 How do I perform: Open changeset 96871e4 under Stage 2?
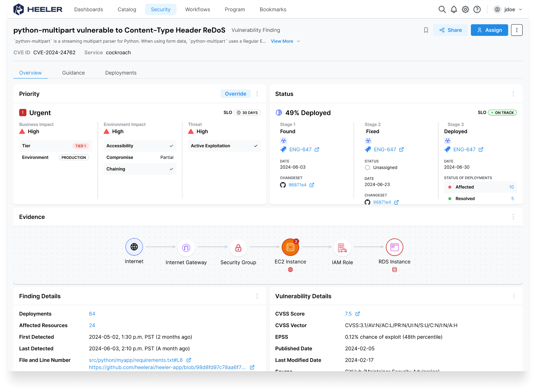[x=382, y=202]
